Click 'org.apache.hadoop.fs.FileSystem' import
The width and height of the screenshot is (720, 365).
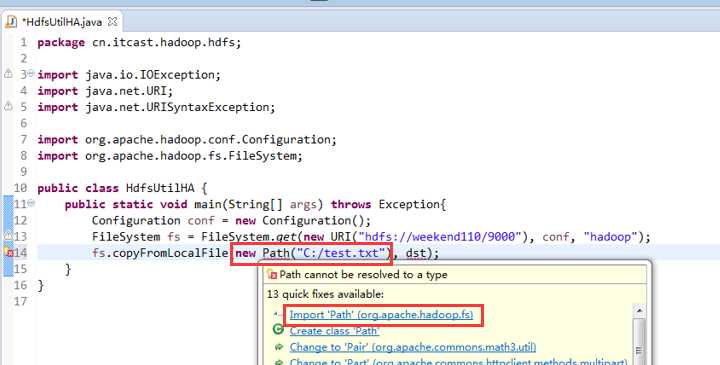click(191, 156)
